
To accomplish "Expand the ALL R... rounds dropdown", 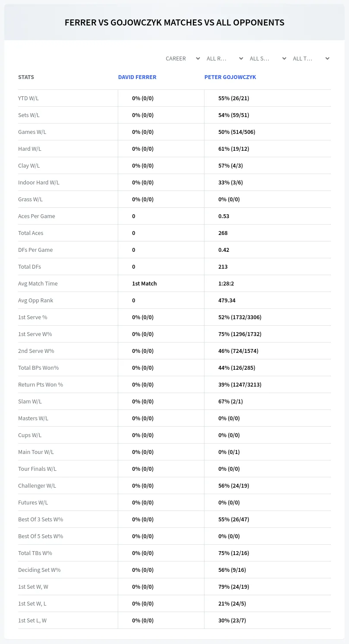I will (x=225, y=58).
